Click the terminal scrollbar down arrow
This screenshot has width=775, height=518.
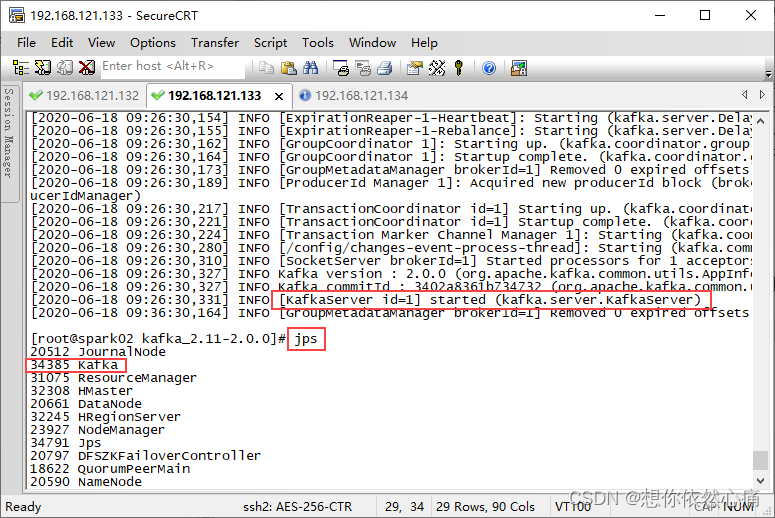[x=760, y=480]
